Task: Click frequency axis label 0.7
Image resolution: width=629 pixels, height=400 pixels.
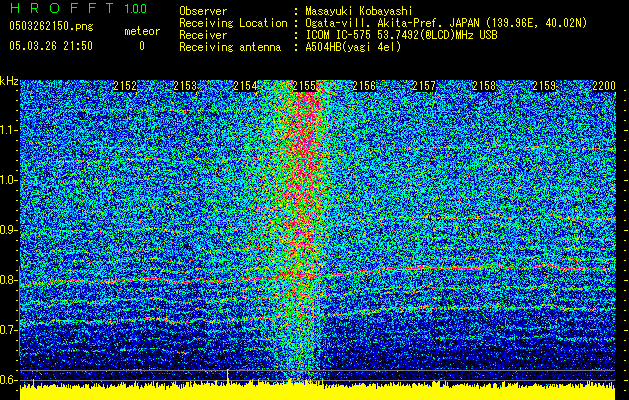Action: [x=8, y=330]
